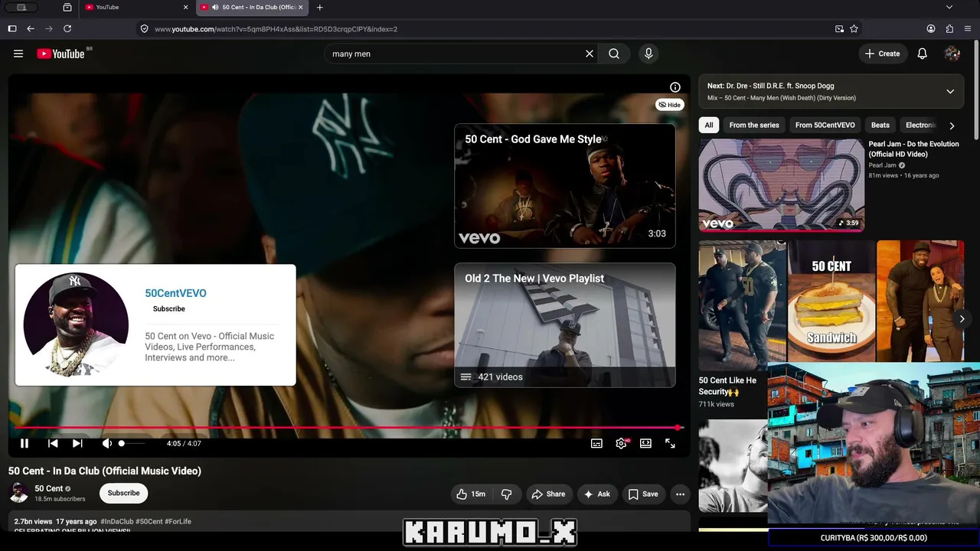Screen dimensions: 980x551
Task: Show next Shorts with the arrow
Action: [x=962, y=319]
